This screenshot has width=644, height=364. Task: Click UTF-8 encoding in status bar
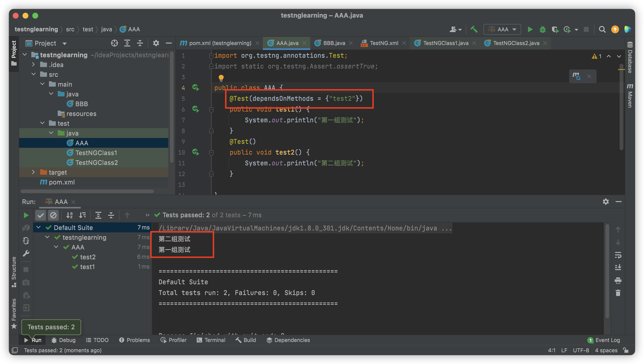pyautogui.click(x=581, y=350)
